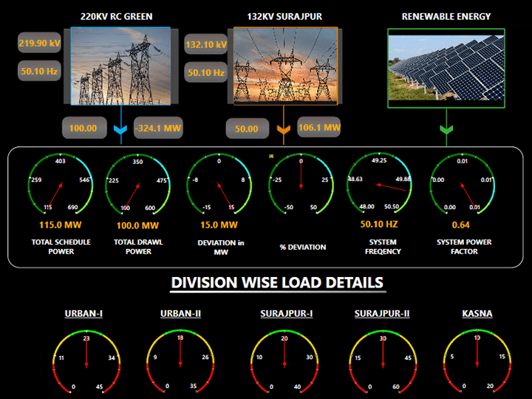
Task: Open the 132KV Surajpur sunset tower image
Action: coord(285,66)
